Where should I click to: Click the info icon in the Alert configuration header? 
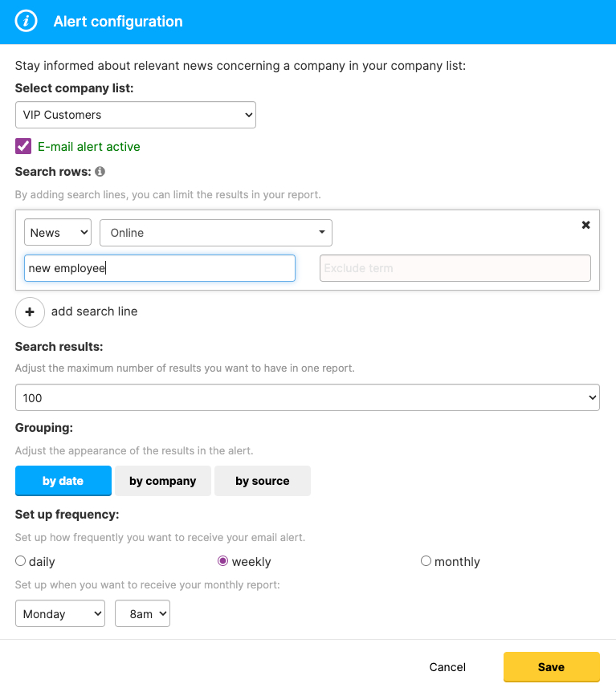(25, 22)
